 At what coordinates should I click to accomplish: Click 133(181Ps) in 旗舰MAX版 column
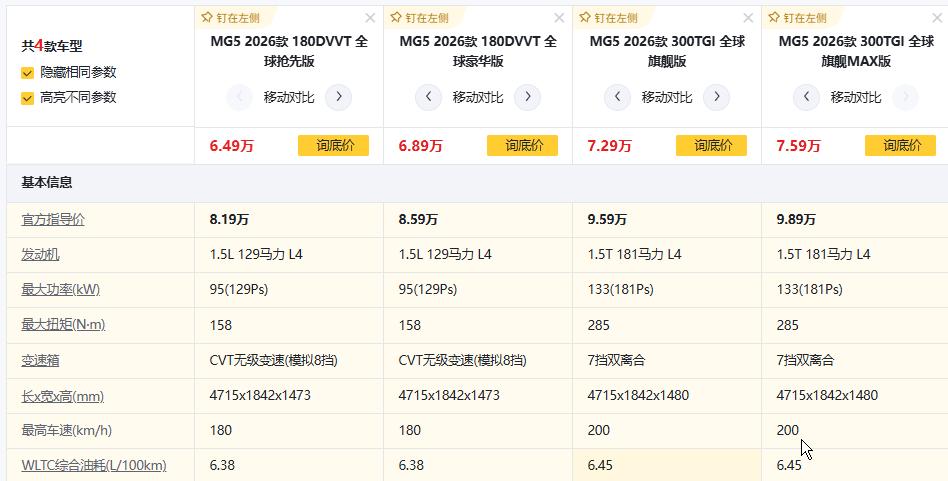point(810,290)
